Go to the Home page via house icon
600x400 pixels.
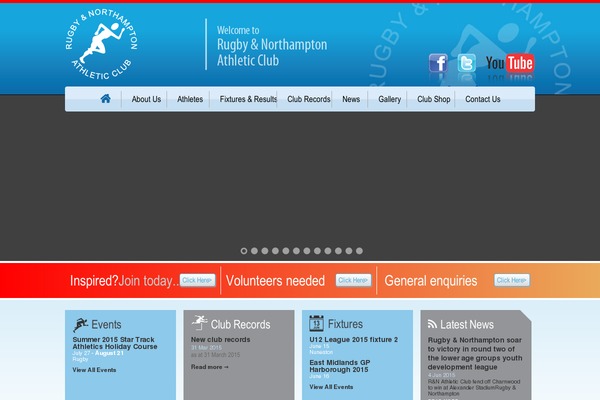tap(106, 99)
